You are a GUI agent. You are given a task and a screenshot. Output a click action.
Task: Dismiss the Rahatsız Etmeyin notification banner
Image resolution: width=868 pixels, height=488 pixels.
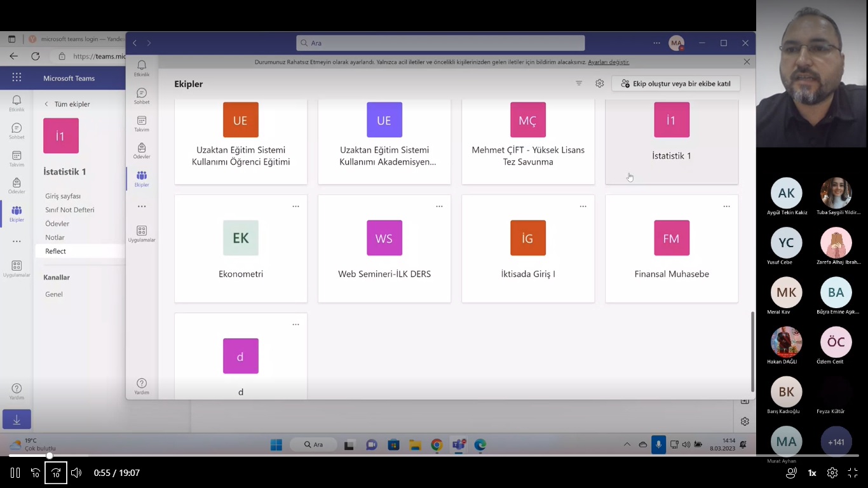747,62
